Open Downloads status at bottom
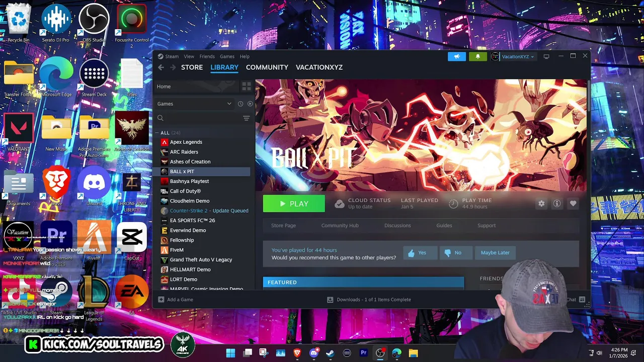 point(369,300)
